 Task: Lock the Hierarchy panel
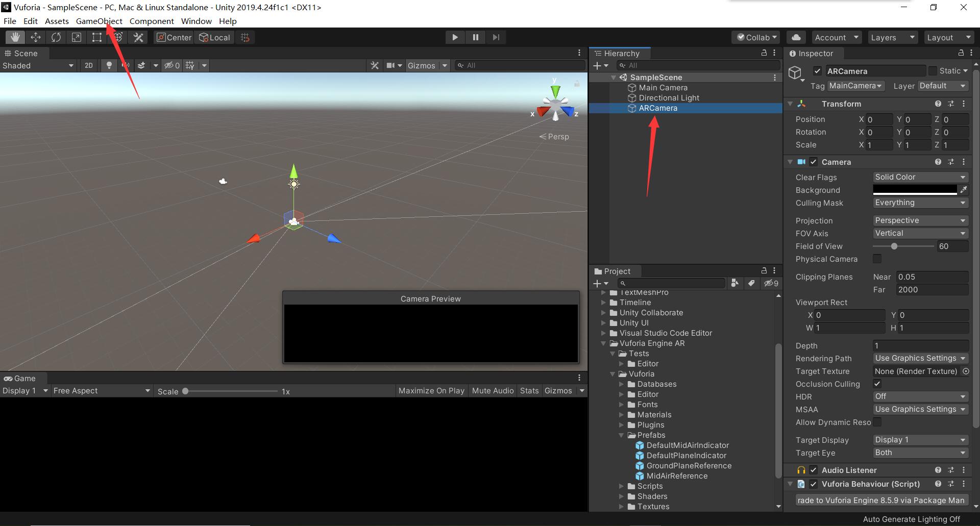[x=764, y=53]
